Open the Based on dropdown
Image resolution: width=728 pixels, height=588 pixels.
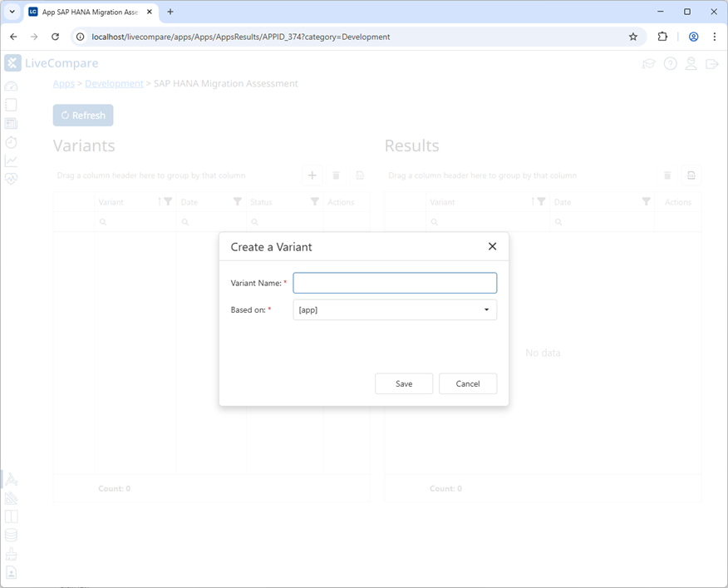pyautogui.click(x=395, y=310)
